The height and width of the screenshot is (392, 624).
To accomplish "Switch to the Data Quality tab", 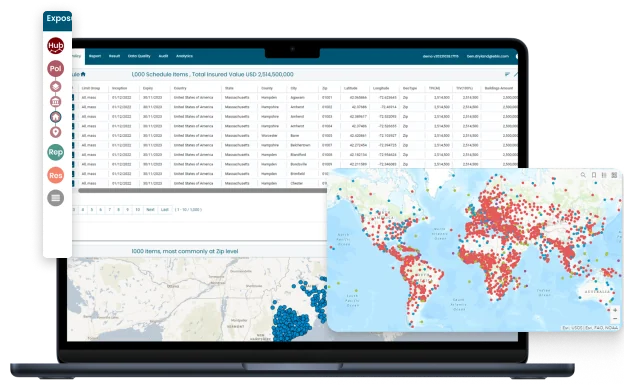I will (x=139, y=56).
